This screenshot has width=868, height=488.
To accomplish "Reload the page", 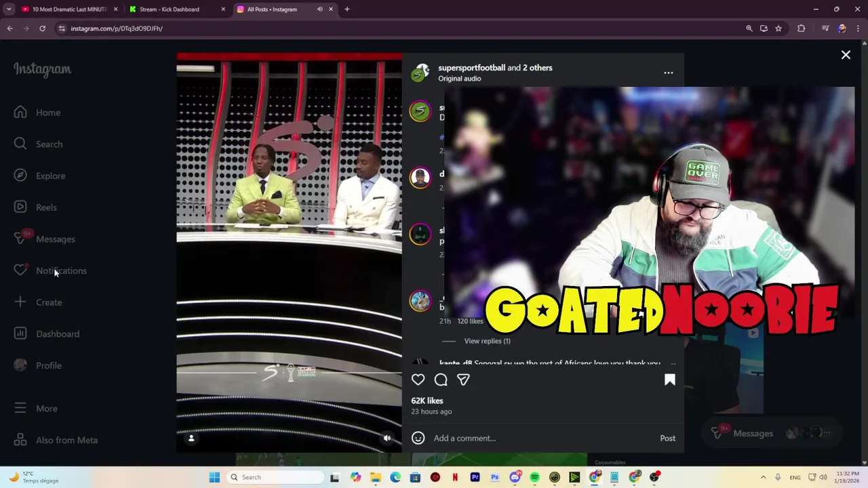I will point(42,28).
